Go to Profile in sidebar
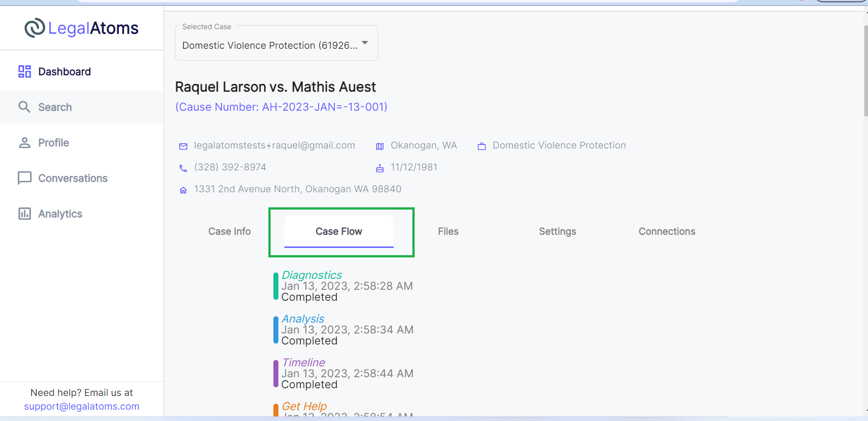This screenshot has width=868, height=421. (x=82, y=143)
